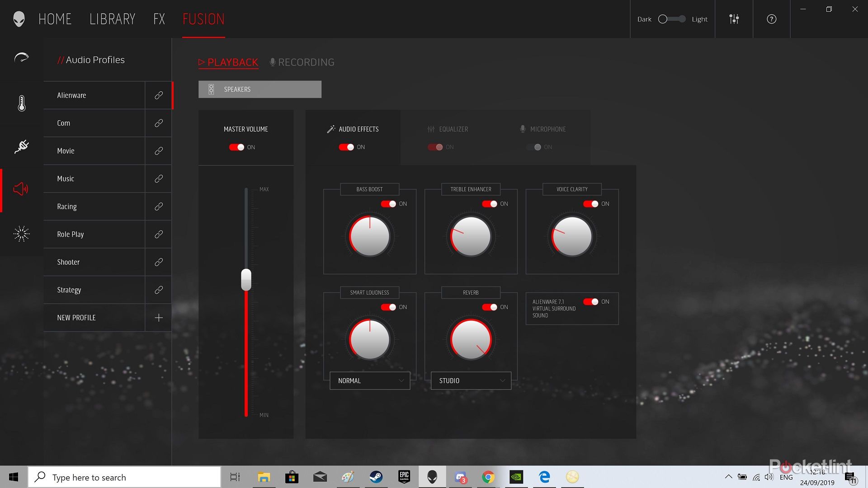
Task: Click the link icon for Shooter profile
Action: click(159, 262)
